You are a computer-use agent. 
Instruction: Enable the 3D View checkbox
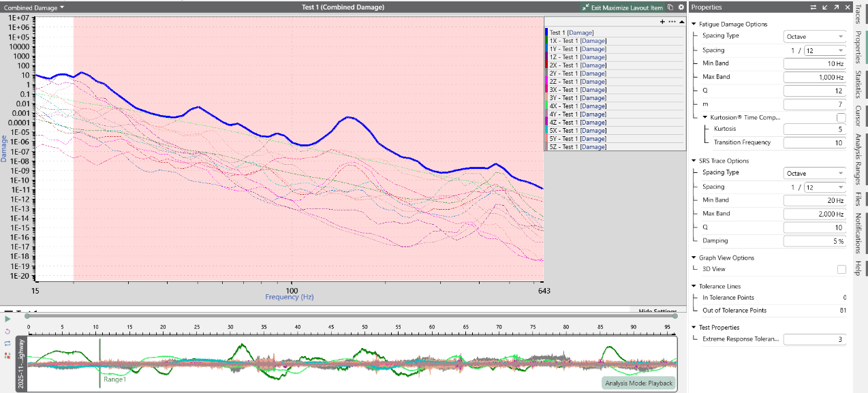(x=841, y=270)
